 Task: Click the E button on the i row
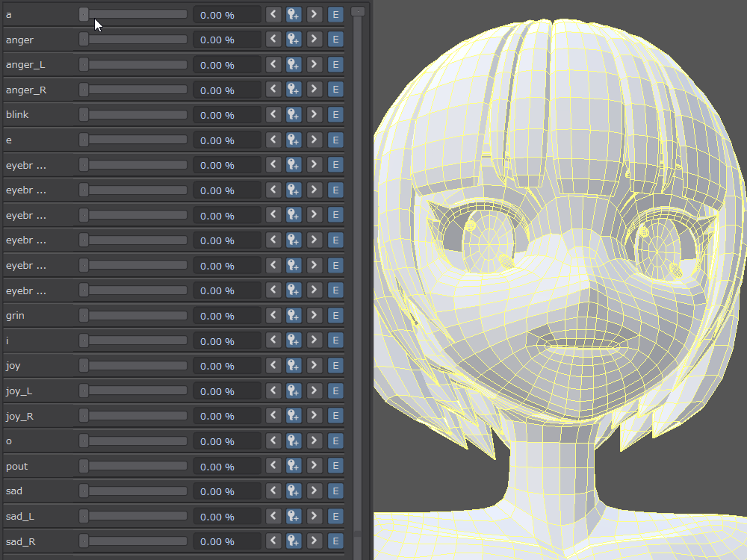(335, 340)
